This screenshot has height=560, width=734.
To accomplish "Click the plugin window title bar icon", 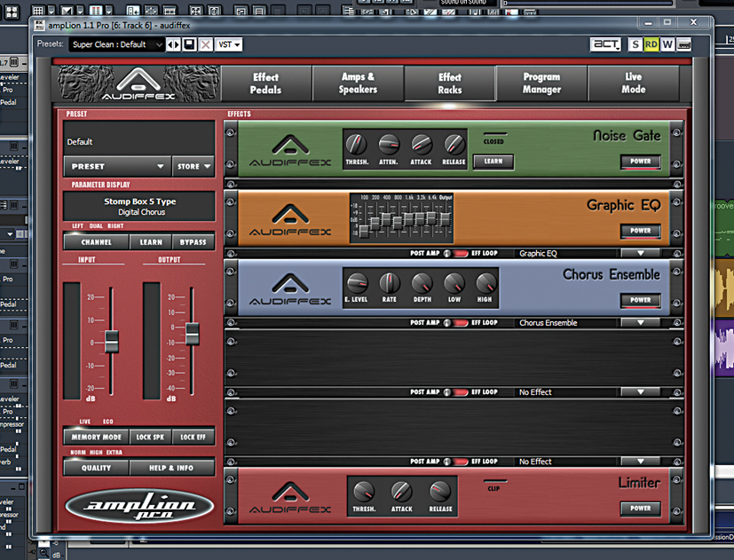I will 39,25.
